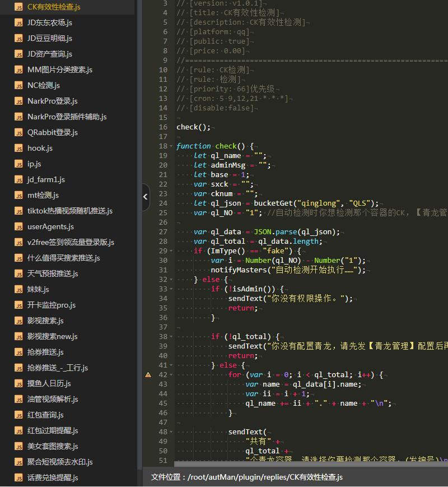Collapse the file sidebar with the arrow handle
Screen dimensions: 448x487
(146, 197)
